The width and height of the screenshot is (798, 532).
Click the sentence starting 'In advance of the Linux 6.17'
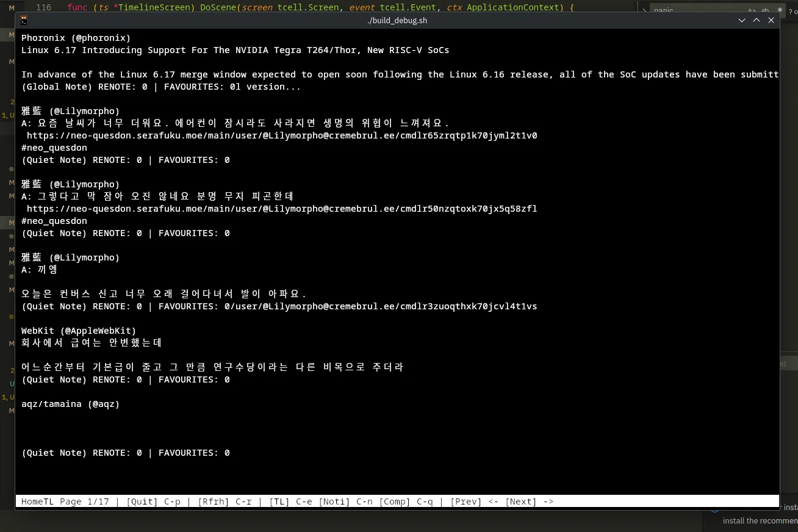(400, 74)
